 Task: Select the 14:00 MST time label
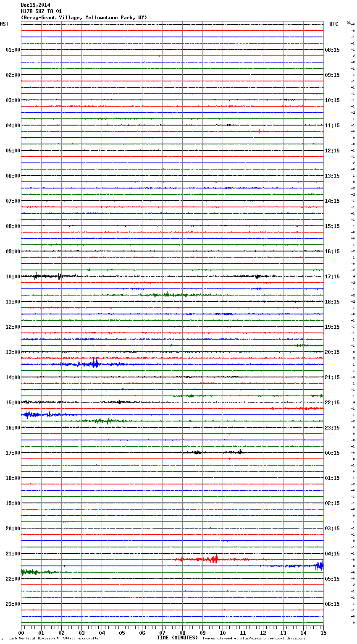13,377
